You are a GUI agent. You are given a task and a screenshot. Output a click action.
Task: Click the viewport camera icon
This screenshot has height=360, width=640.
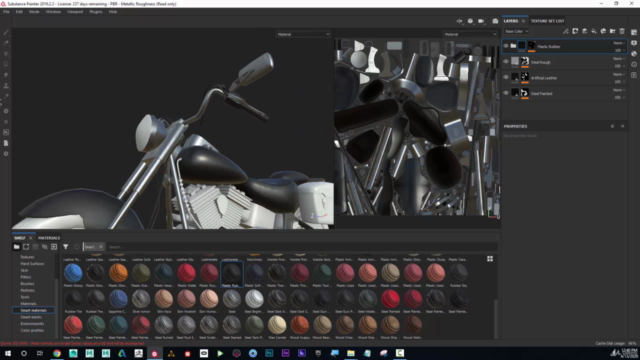pyautogui.click(x=482, y=21)
